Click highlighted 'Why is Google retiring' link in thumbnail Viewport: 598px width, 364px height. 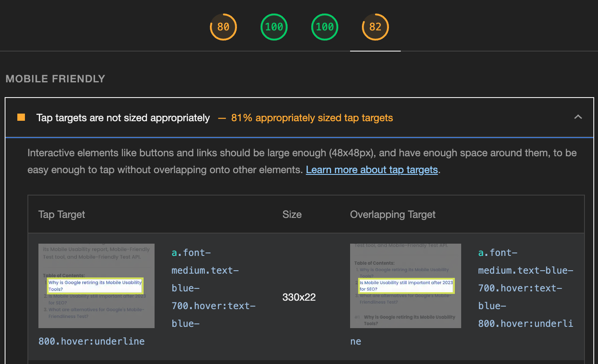95,286
